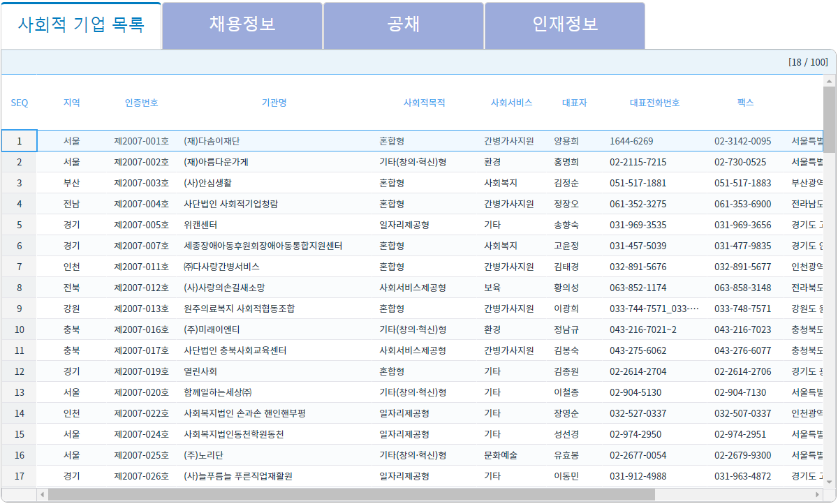Select the (재)아름다운가게 cell
Screen dimensions: 838x504
[x=274, y=162]
